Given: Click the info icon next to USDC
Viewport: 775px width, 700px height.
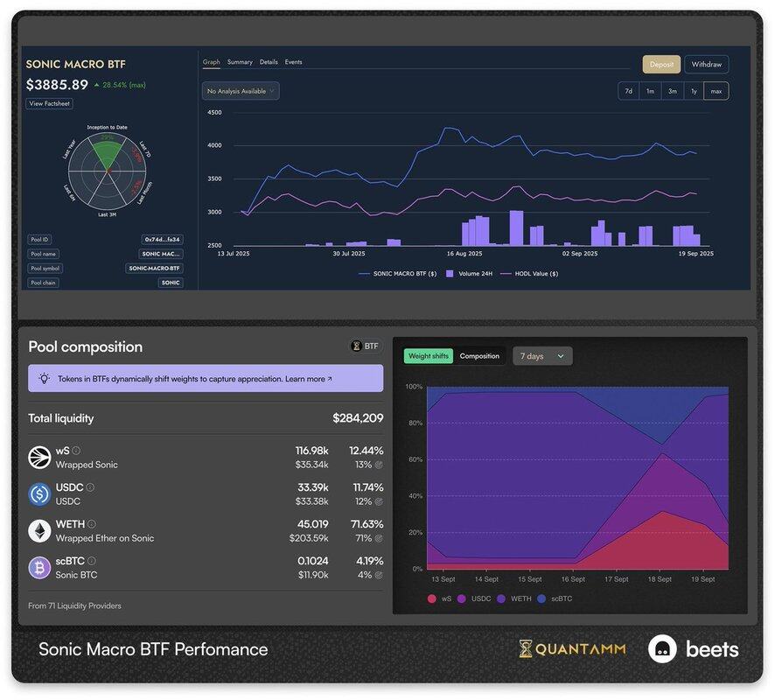Looking at the screenshot, I should tap(90, 486).
